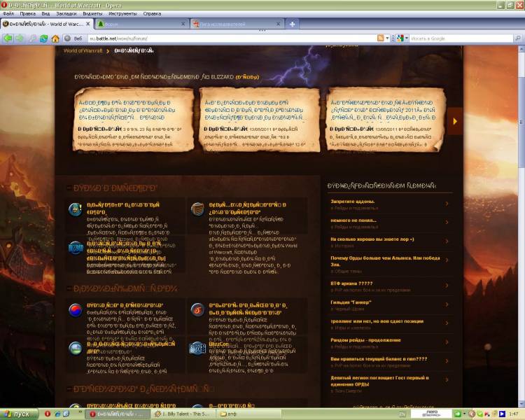Viewport: 525px width, 420px height.
Task: Open the Закладки menu
Action: 66,14
